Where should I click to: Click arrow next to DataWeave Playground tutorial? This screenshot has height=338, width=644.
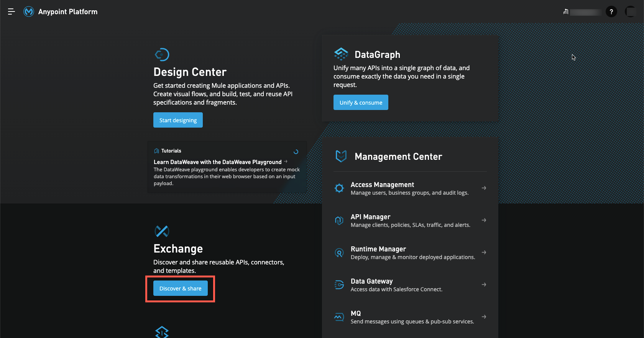(286, 162)
